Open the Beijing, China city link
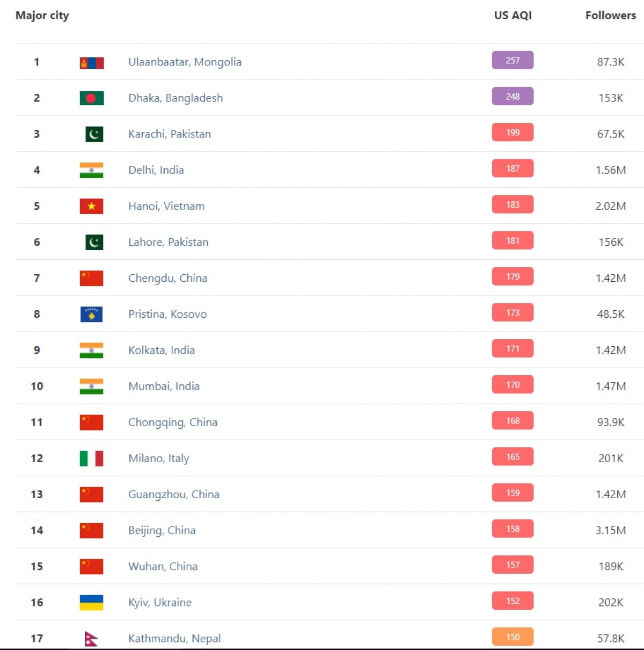Screen dimensions: 644x650 tap(162, 530)
